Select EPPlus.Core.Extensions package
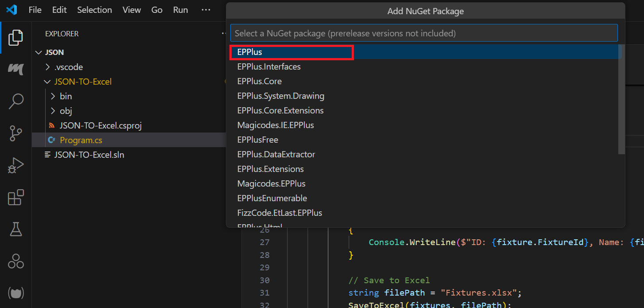This screenshot has width=644, height=308. pyautogui.click(x=423, y=110)
